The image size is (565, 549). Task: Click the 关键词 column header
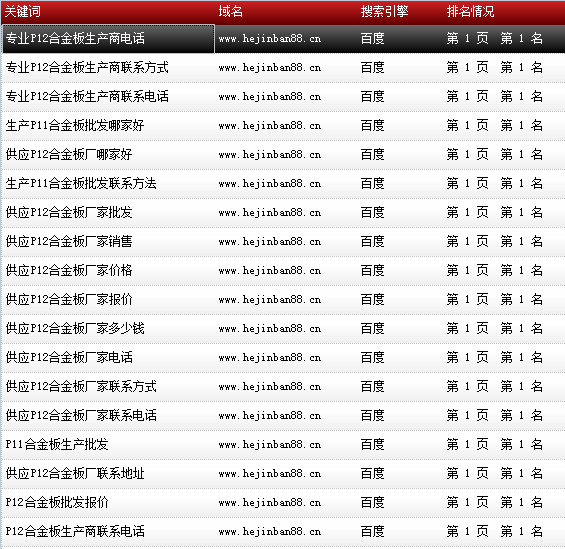(x=22, y=12)
